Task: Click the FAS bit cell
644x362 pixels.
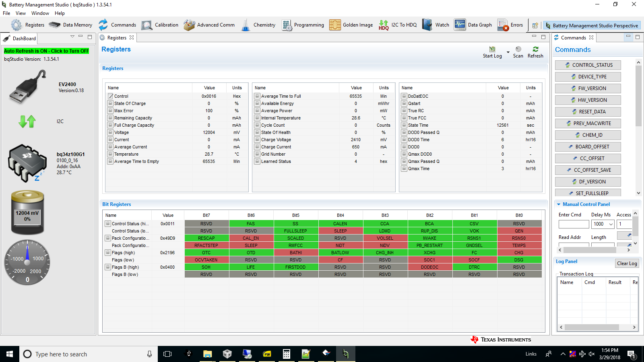Action: 251,224
